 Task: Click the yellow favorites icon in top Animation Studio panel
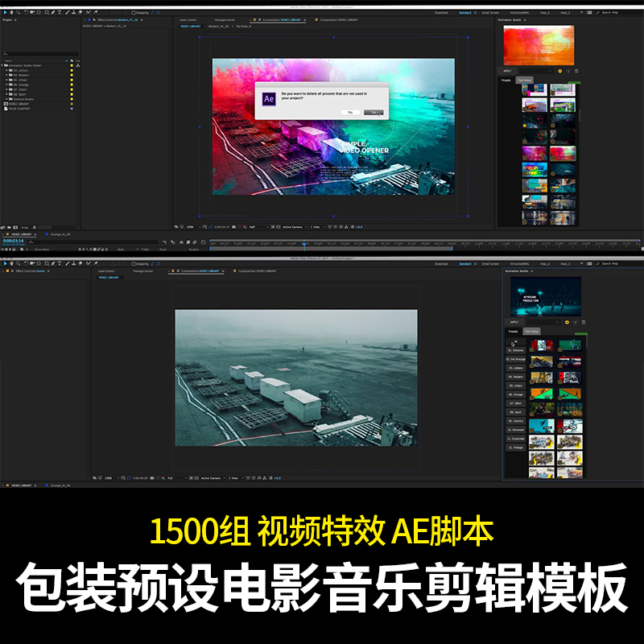[x=559, y=71]
